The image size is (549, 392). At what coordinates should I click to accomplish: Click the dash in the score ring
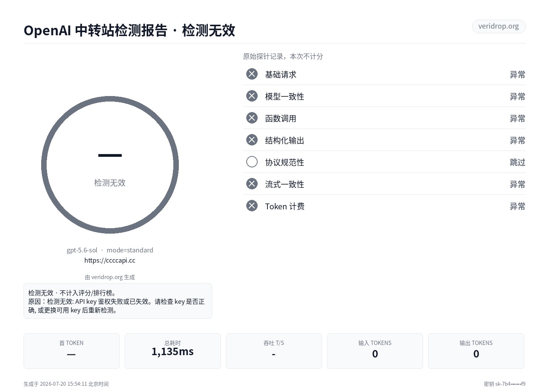[x=110, y=156]
